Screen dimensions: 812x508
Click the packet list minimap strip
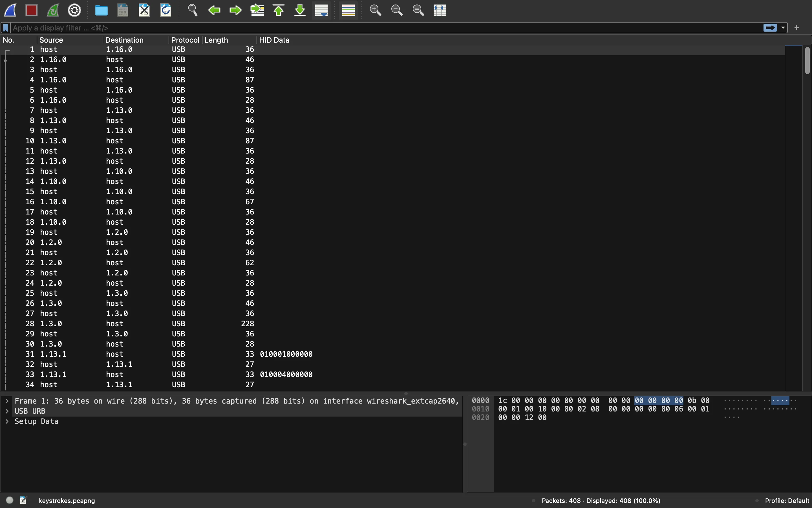point(794,218)
